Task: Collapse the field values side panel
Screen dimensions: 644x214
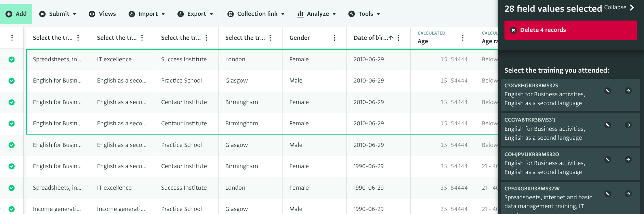Action: 619,8
